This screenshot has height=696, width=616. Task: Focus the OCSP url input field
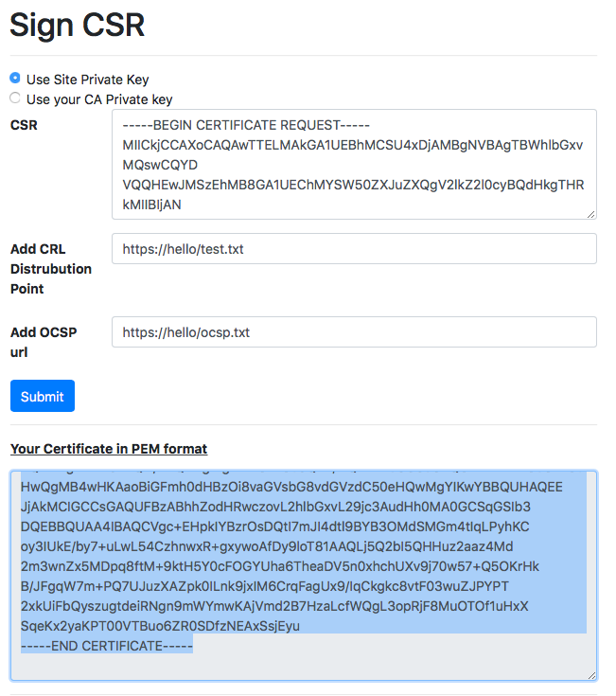(x=353, y=332)
